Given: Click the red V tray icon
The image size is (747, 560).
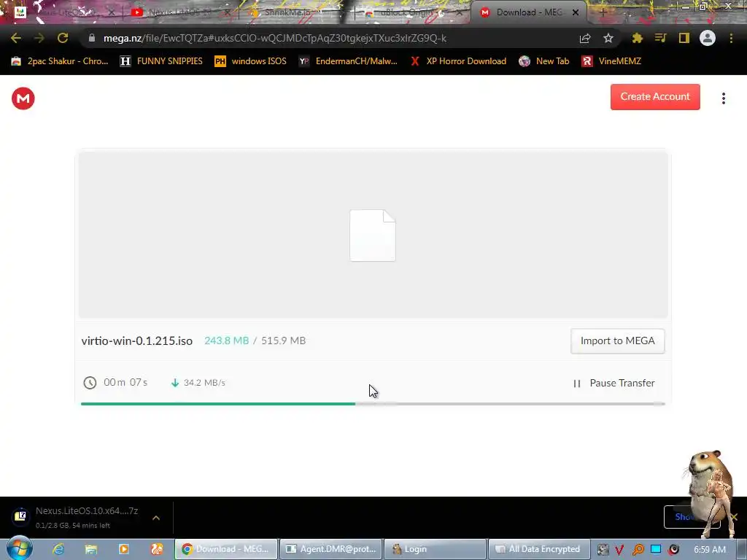Looking at the screenshot, I should coord(619,550).
